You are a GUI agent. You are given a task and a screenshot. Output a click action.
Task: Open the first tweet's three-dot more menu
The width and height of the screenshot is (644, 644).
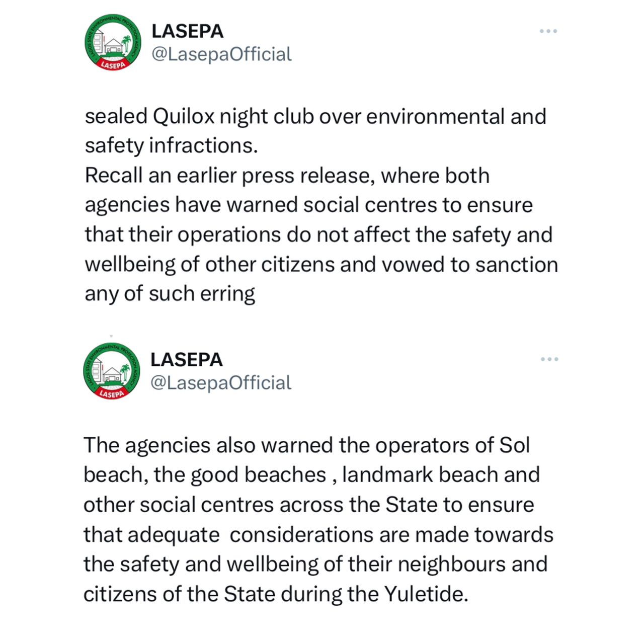tap(548, 31)
